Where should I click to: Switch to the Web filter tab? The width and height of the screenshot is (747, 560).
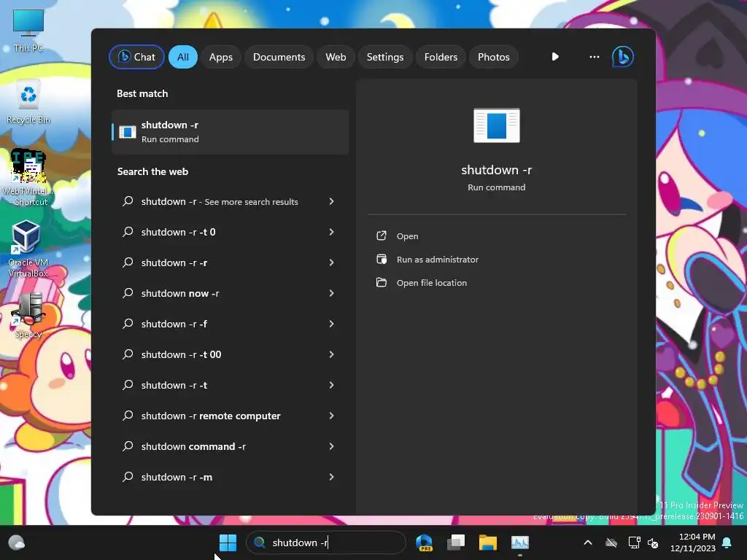[x=336, y=57]
